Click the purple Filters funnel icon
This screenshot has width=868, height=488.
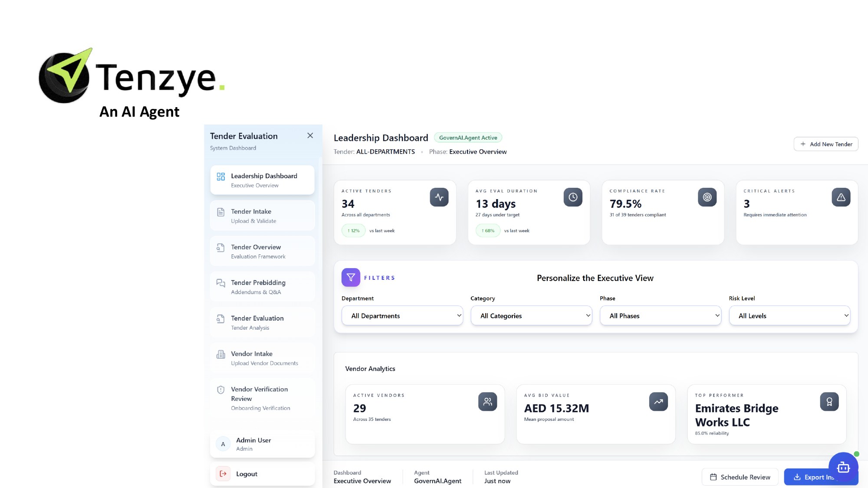point(351,278)
